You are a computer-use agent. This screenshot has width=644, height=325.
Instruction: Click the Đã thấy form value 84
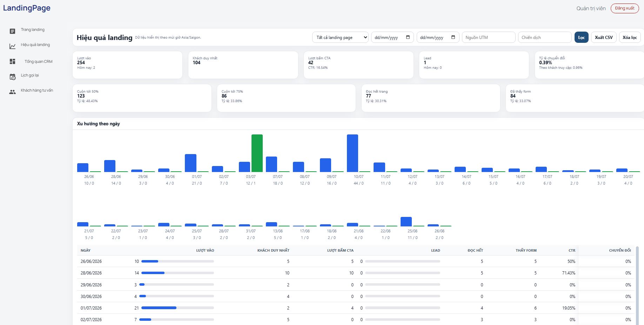click(513, 96)
